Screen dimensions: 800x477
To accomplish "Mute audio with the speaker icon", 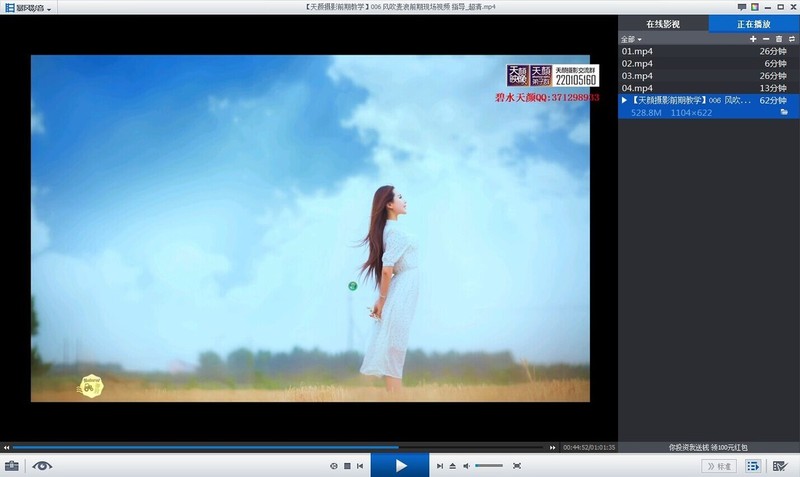I will point(466,466).
